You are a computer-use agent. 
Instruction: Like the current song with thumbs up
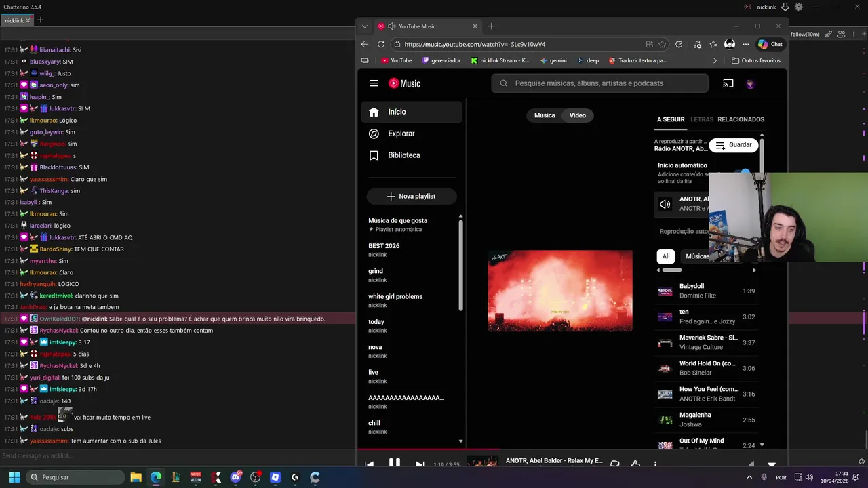[x=635, y=464]
